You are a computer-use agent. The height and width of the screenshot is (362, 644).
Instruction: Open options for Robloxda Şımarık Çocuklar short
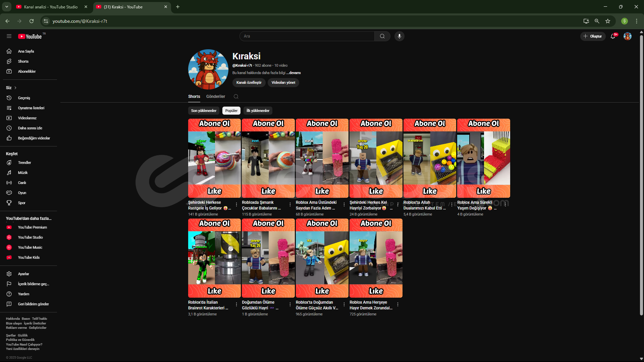pos(290,204)
